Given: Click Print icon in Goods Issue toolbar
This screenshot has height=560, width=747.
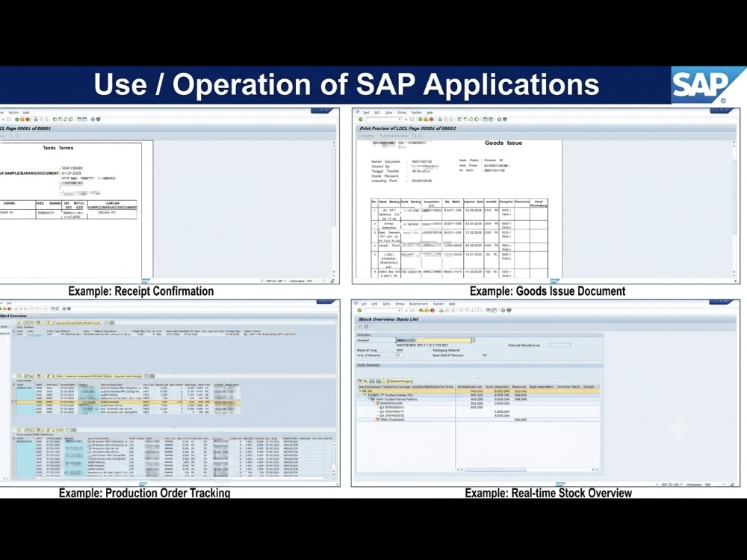Looking at the screenshot, I should point(440,119).
